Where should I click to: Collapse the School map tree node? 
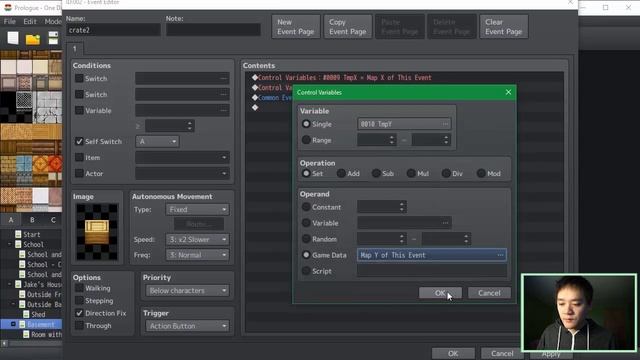click(10, 244)
